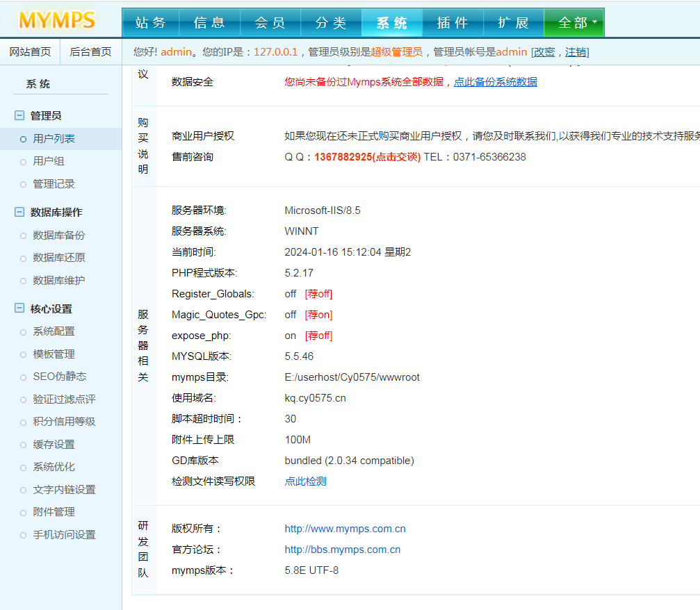Open 附件管理 in sidebar
Image resolution: width=700 pixels, height=610 pixels.
click(54, 512)
